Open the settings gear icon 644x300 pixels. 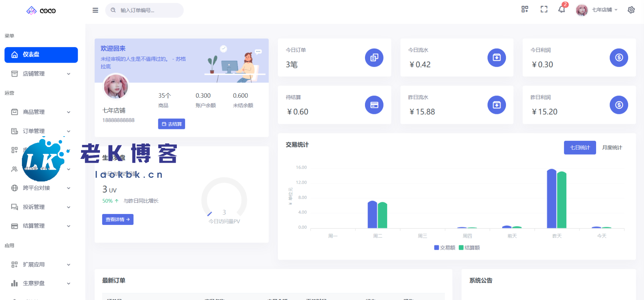pos(631,10)
